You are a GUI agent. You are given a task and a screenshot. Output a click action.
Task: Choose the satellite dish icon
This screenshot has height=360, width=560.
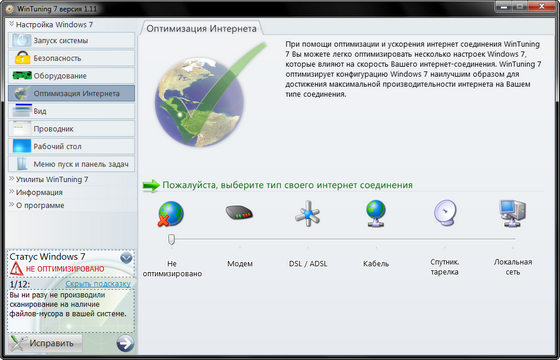[445, 213]
